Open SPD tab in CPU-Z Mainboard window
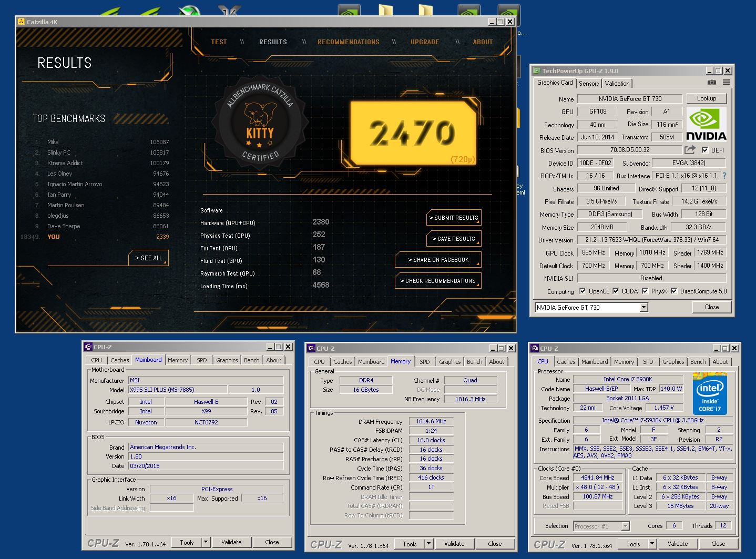The image size is (756, 559). [202, 360]
